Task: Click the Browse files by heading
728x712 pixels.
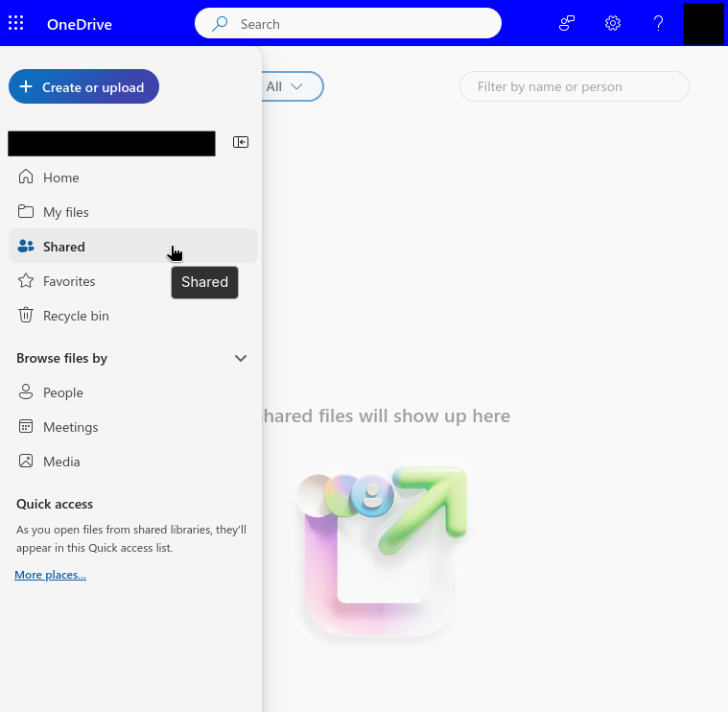Action: tap(61, 358)
